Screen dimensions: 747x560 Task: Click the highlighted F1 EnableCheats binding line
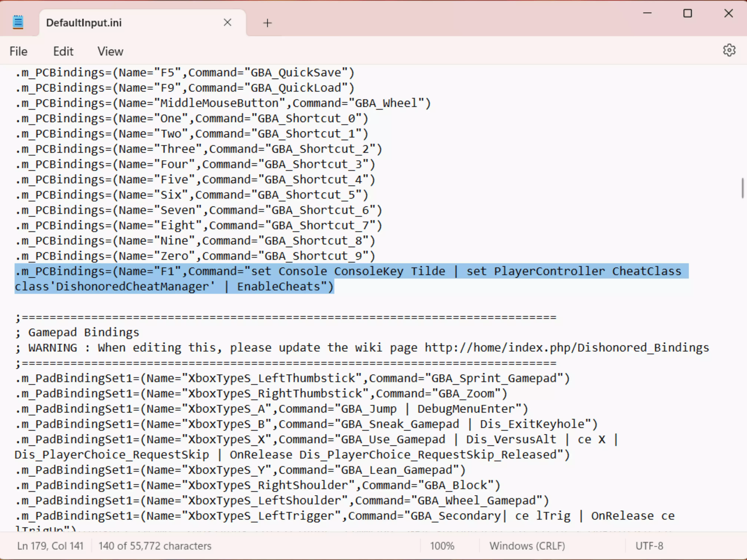pyautogui.click(x=348, y=271)
